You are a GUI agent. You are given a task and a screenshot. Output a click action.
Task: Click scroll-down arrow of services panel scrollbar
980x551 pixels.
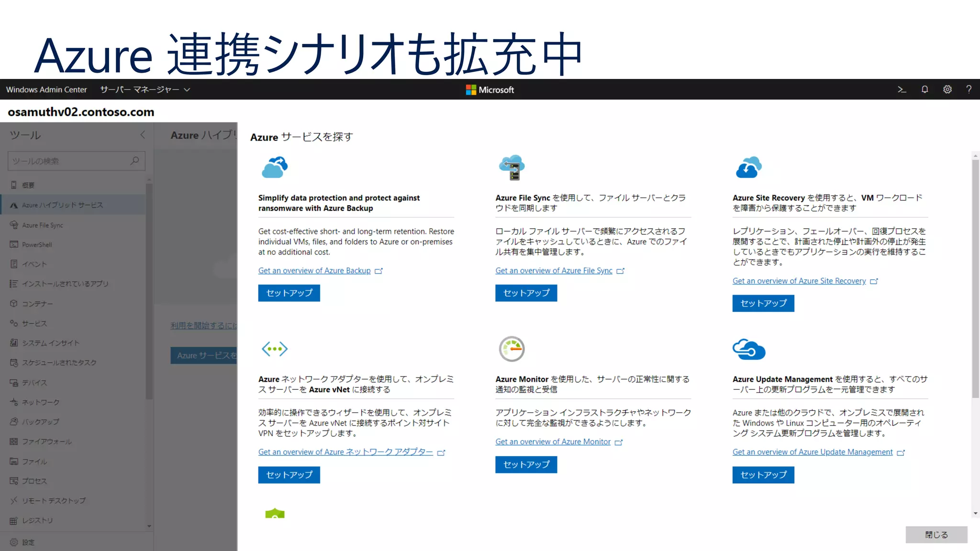click(975, 514)
